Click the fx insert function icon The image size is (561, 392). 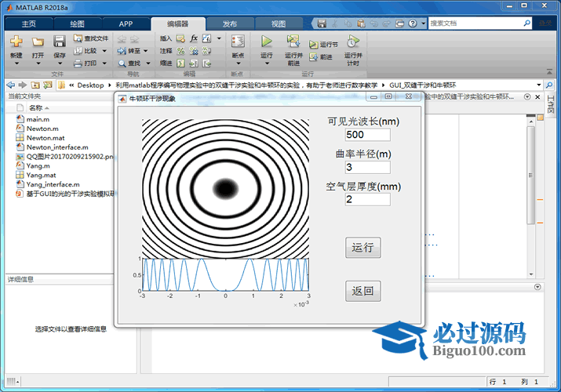pyautogui.click(x=194, y=38)
